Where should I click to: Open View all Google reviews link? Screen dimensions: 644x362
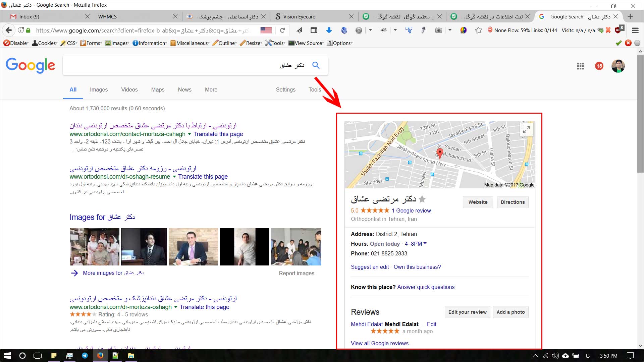click(x=379, y=343)
